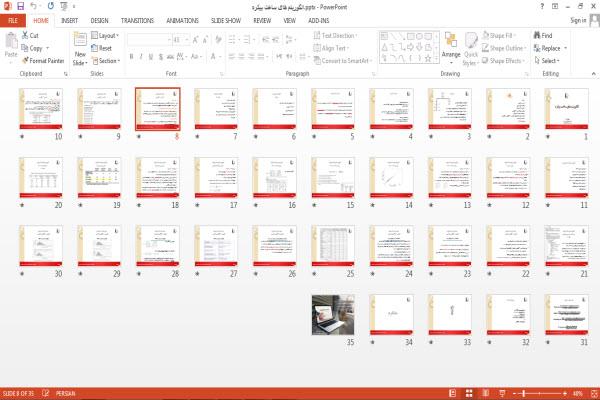Click the Replace button
The height and width of the screenshot is (400, 600).
coord(551,48)
